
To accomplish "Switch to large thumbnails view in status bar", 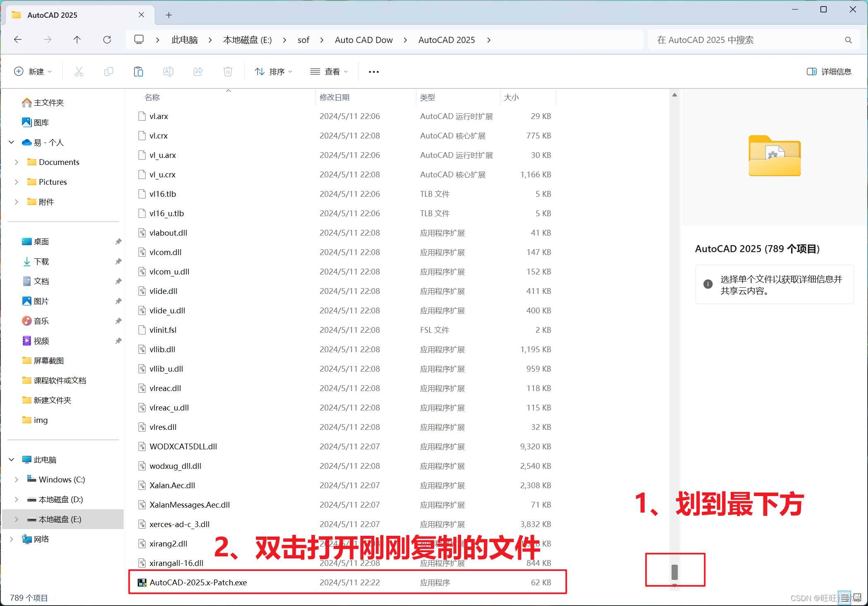I will (857, 598).
